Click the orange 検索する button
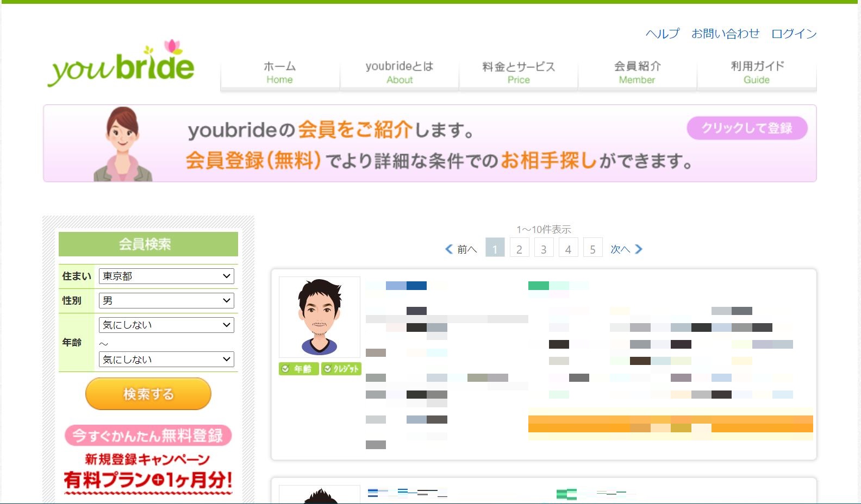Viewport: 861px width, 504px height. click(148, 394)
